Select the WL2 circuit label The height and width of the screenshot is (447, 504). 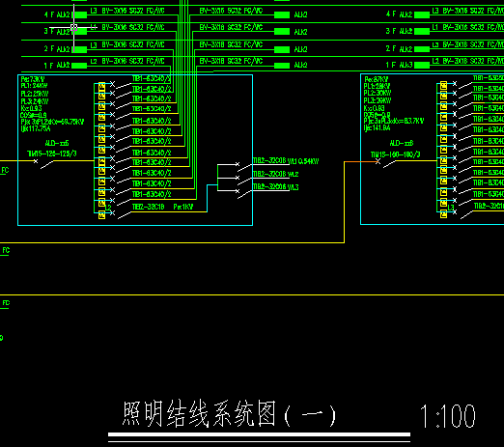coord(294,174)
